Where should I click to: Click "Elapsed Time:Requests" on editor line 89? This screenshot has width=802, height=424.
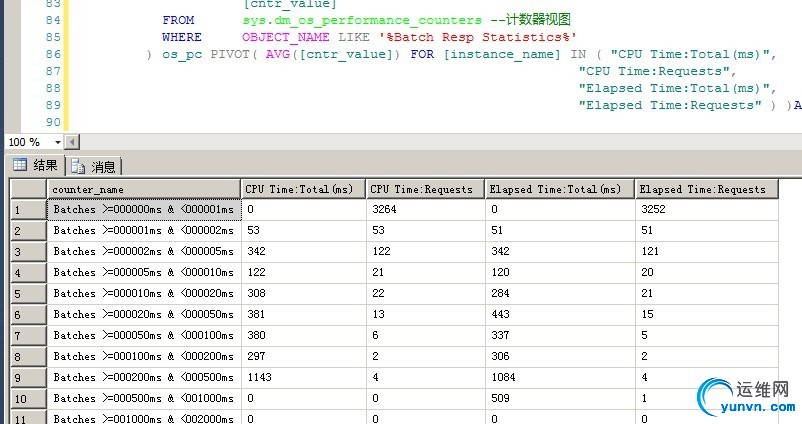coord(670,105)
